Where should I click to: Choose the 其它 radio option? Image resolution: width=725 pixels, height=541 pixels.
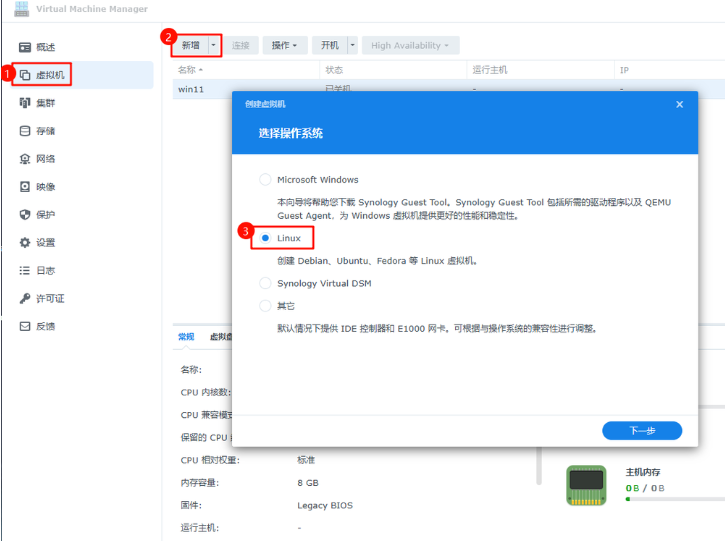coord(265,306)
